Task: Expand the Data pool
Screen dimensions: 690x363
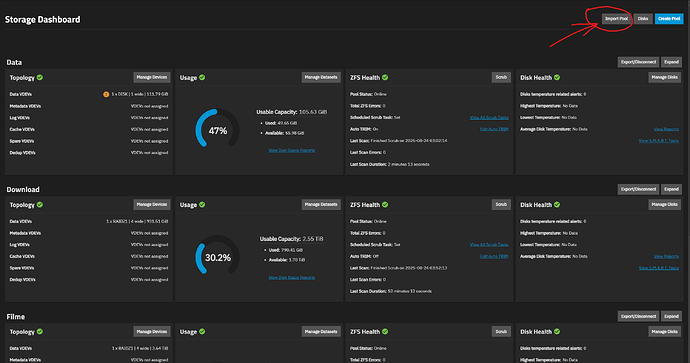Action: pos(672,62)
